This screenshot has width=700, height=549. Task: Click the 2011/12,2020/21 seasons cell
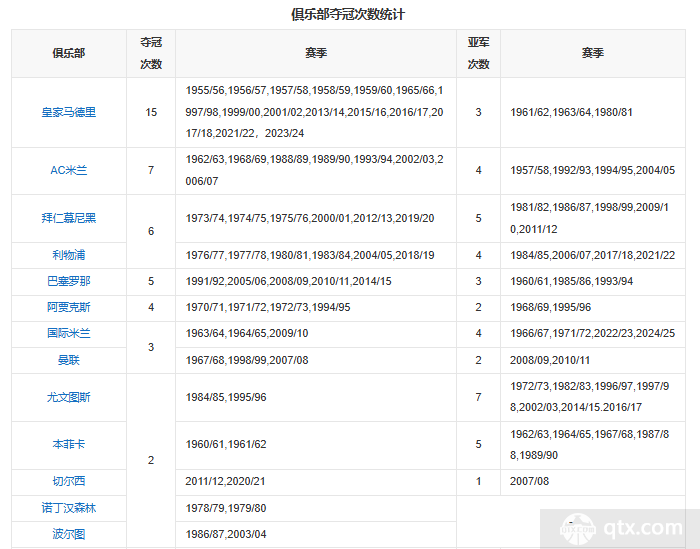226,481
